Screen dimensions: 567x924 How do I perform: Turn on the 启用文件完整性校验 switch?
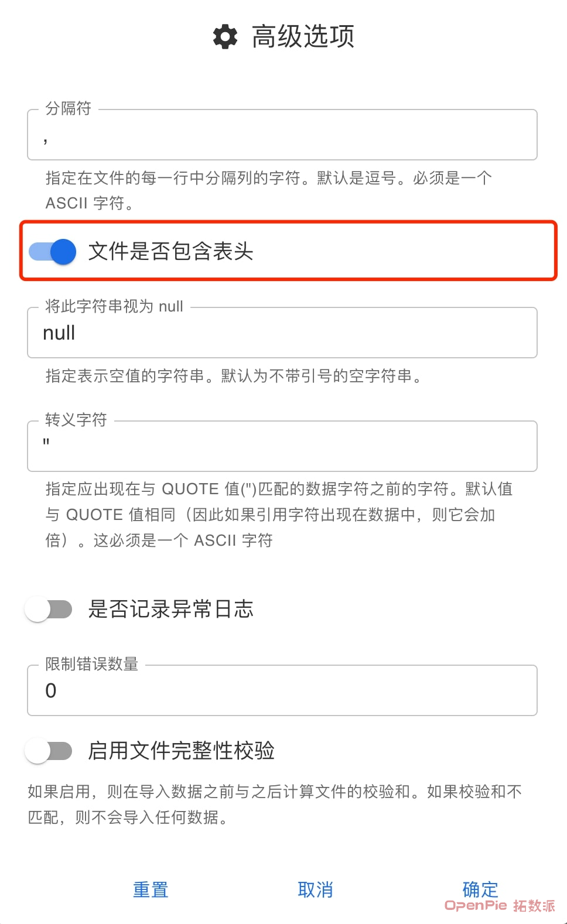tap(49, 751)
